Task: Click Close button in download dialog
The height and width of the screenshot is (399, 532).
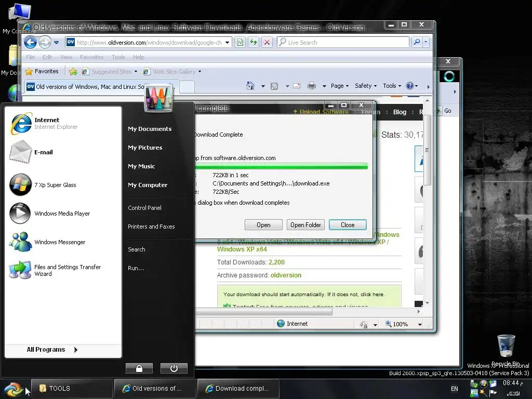Action: (348, 224)
